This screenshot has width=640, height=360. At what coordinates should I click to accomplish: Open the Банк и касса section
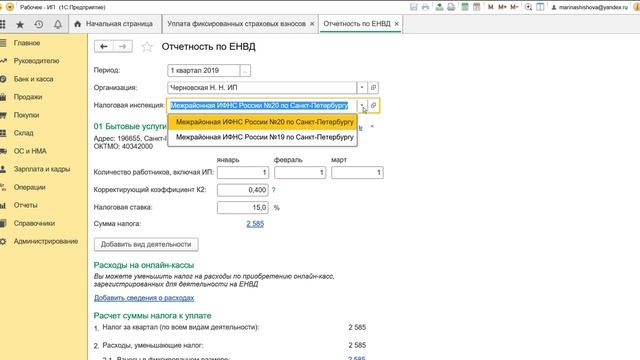click(33, 79)
